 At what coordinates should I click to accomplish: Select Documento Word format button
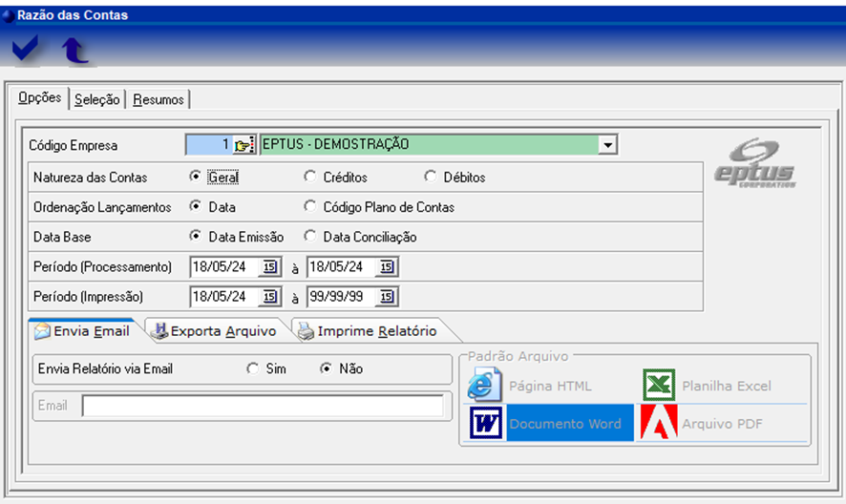click(549, 424)
